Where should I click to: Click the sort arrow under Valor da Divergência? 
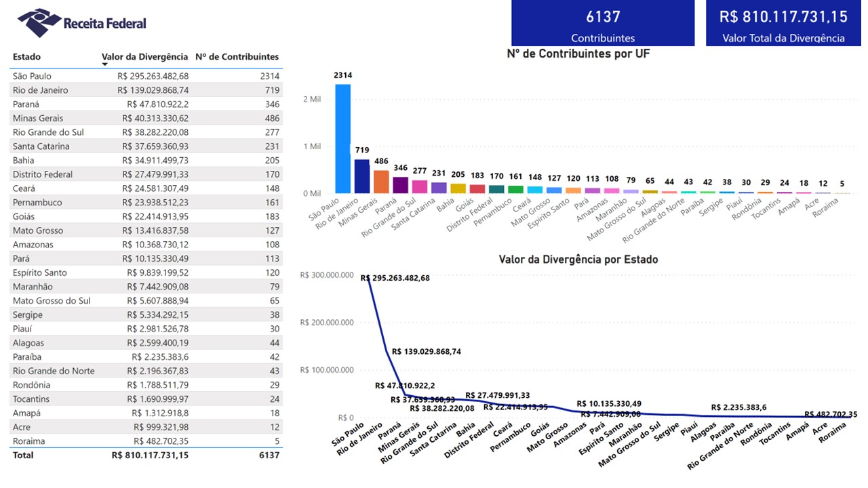[x=105, y=64]
